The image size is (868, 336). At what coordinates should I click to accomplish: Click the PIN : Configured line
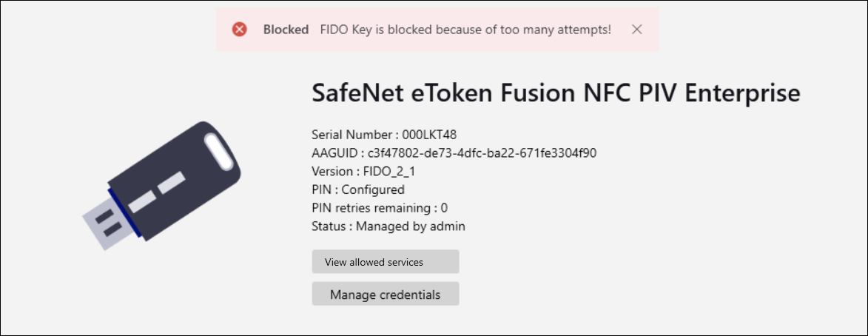[x=358, y=189]
